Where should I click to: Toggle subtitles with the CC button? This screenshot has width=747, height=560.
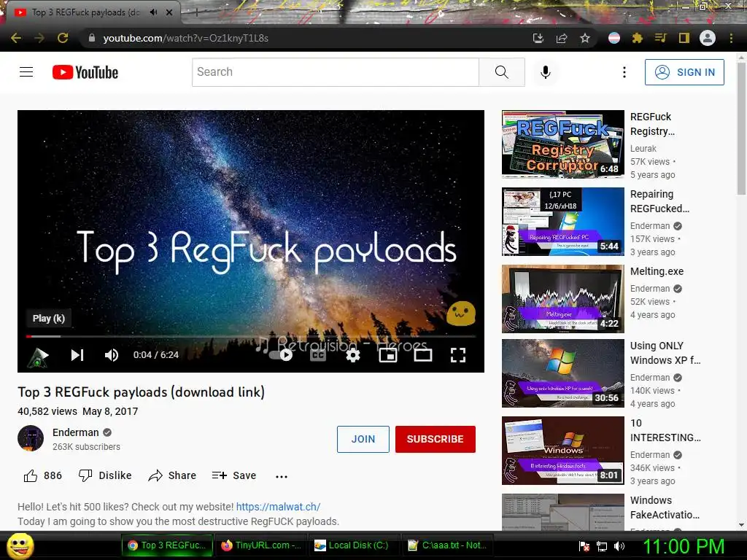[318, 355]
